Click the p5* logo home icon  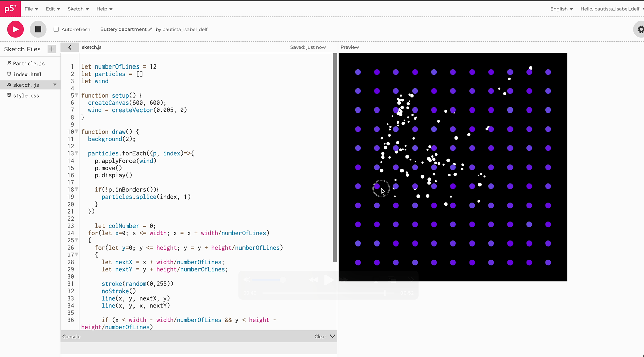pos(10,9)
